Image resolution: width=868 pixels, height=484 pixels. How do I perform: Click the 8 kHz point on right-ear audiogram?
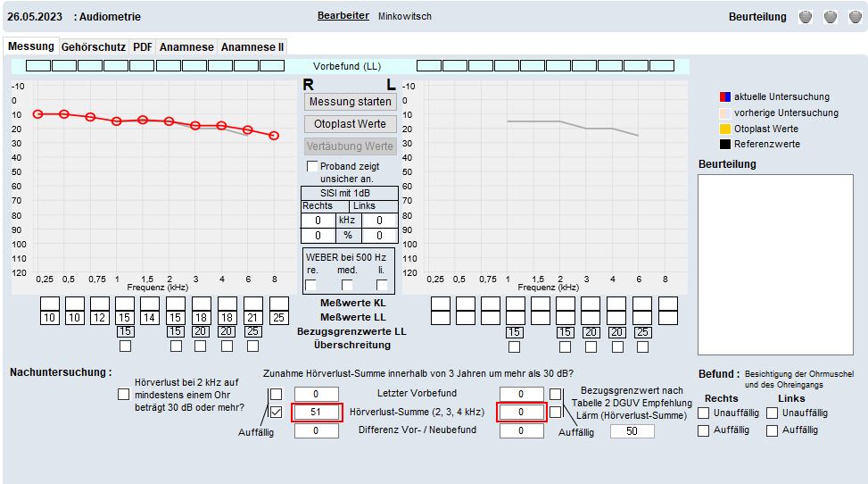(274, 136)
